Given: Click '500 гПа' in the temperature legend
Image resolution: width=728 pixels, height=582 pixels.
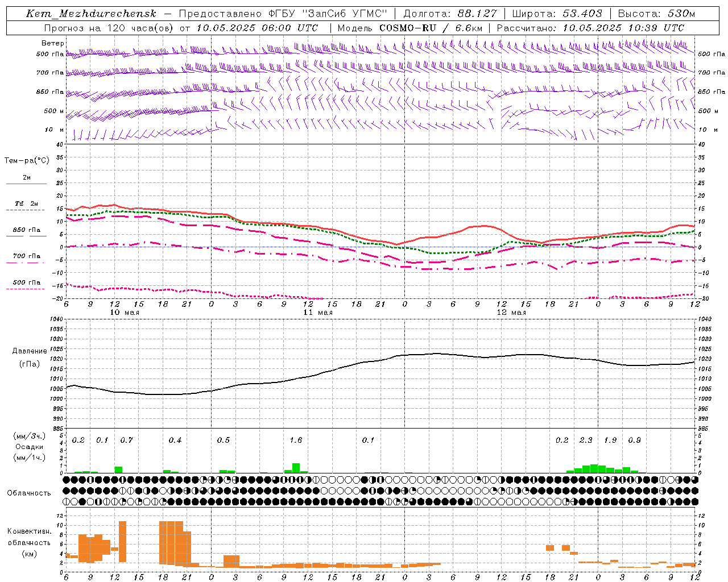Looking at the screenshot, I should [x=27, y=282].
